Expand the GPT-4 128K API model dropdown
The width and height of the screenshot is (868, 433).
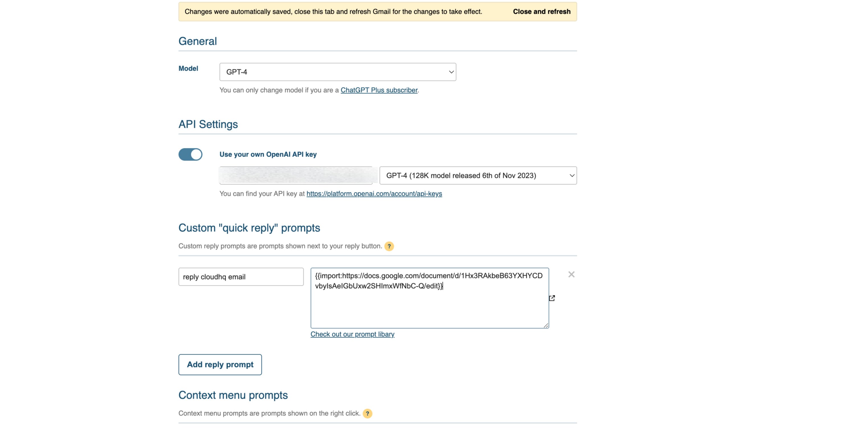click(x=478, y=176)
